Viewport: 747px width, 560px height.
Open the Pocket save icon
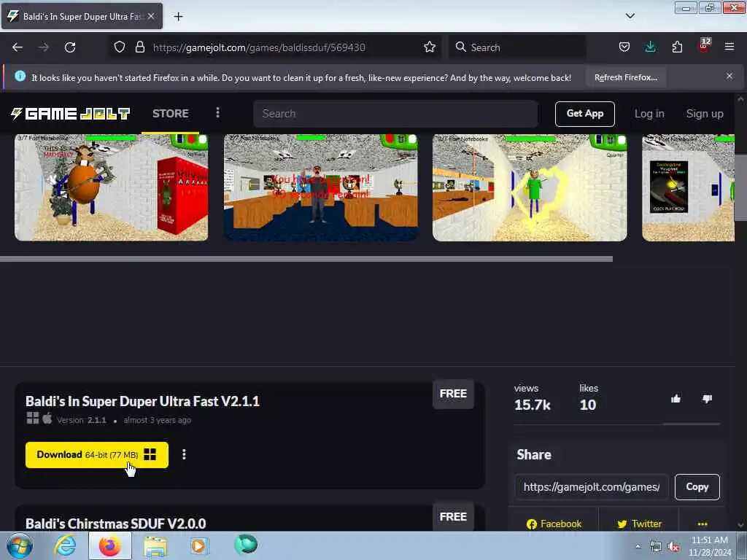[624, 47]
